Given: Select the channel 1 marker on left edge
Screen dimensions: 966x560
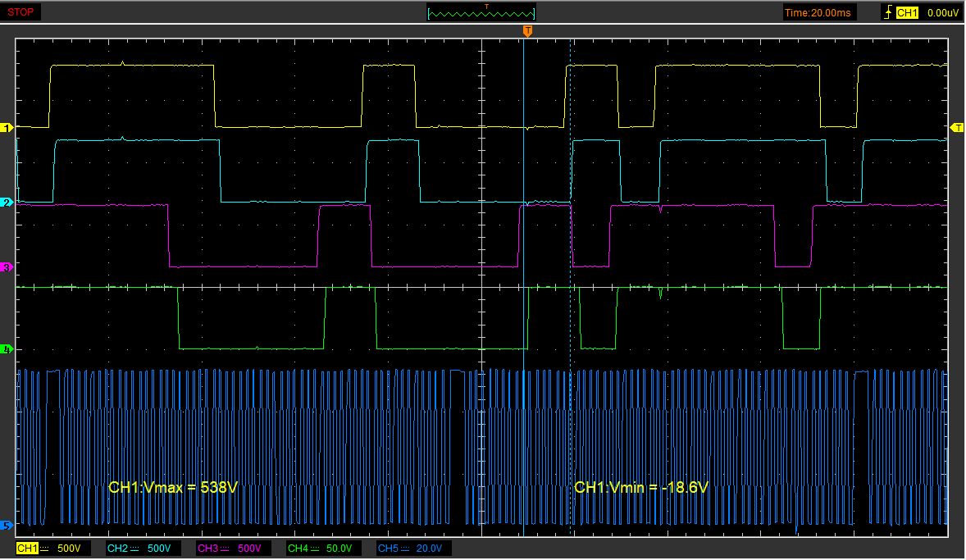Looking at the screenshot, I should pyautogui.click(x=5, y=128).
